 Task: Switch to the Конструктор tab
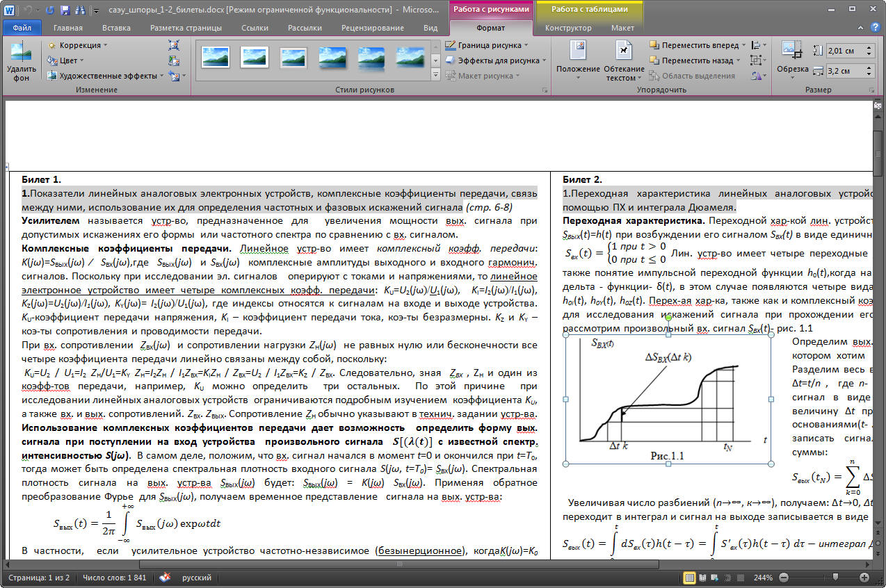click(x=568, y=28)
